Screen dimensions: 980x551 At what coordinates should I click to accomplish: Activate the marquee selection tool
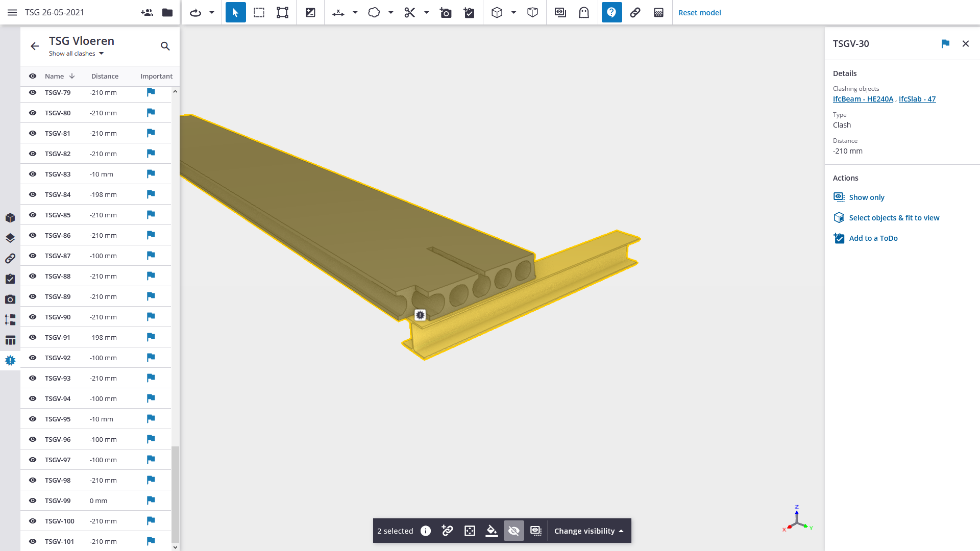click(x=259, y=12)
